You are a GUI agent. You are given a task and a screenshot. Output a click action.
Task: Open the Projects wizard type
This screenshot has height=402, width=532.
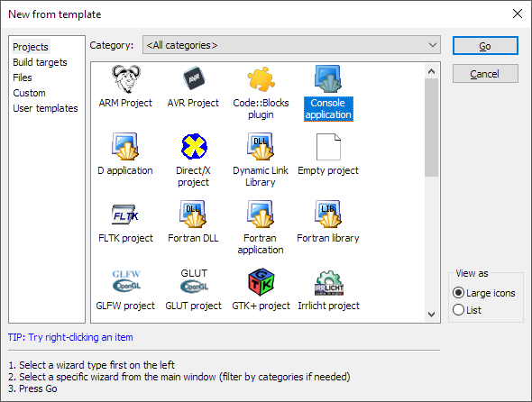(31, 47)
